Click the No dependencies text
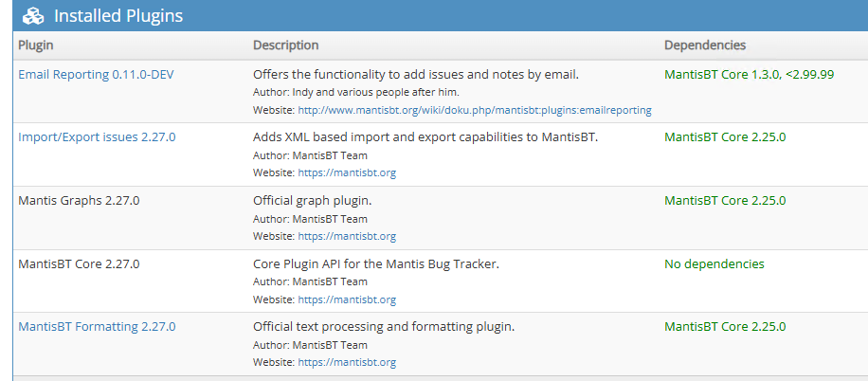868x381 pixels. click(x=714, y=263)
